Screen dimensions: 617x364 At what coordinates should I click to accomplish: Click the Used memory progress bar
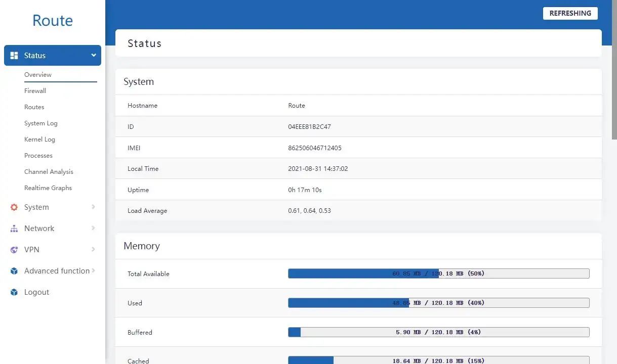[x=439, y=303]
